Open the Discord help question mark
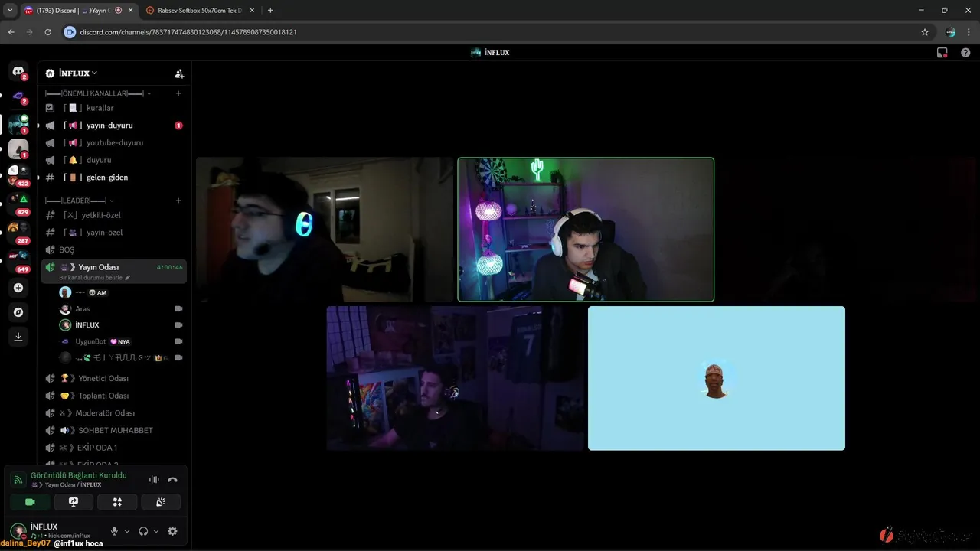Image resolution: width=980 pixels, height=551 pixels. point(965,53)
